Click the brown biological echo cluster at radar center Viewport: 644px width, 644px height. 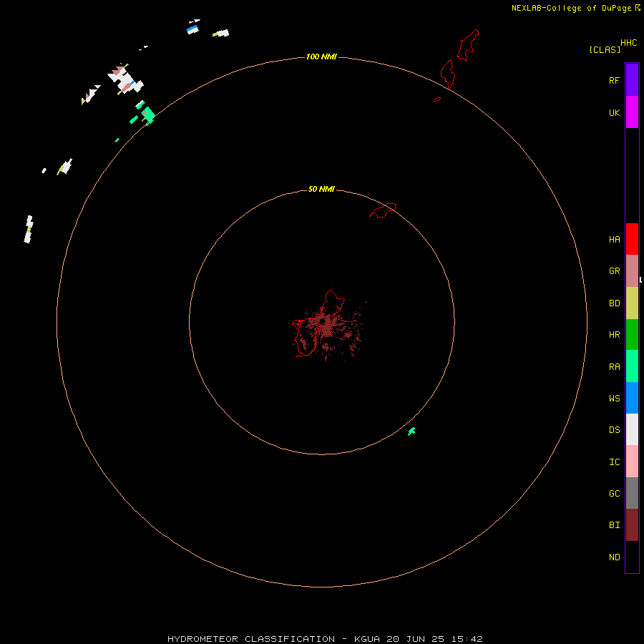pyautogui.click(x=328, y=328)
